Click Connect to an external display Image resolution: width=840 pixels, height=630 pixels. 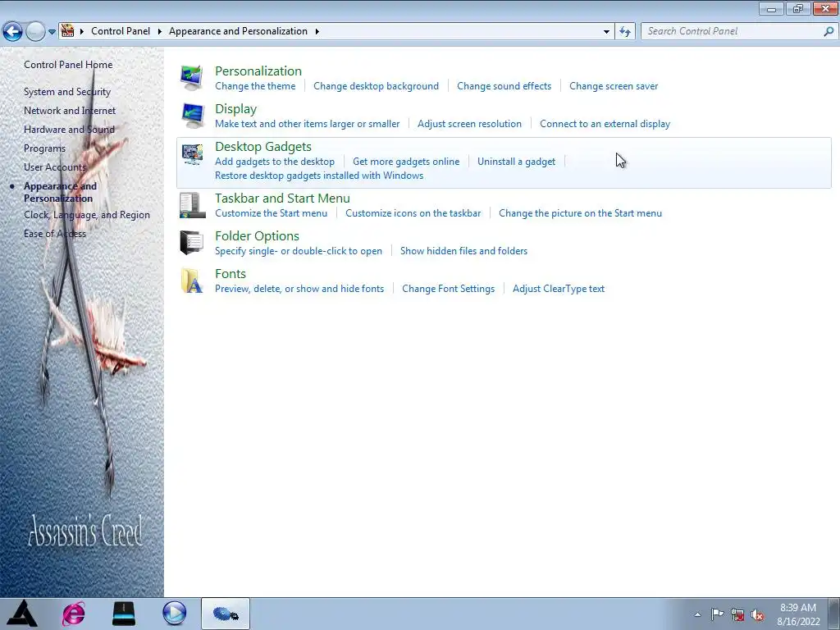(x=605, y=124)
